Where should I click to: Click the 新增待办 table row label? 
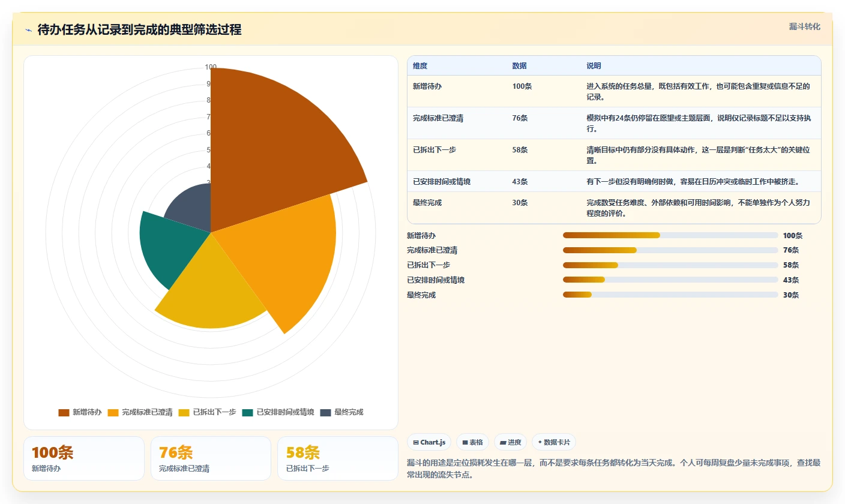tap(427, 86)
